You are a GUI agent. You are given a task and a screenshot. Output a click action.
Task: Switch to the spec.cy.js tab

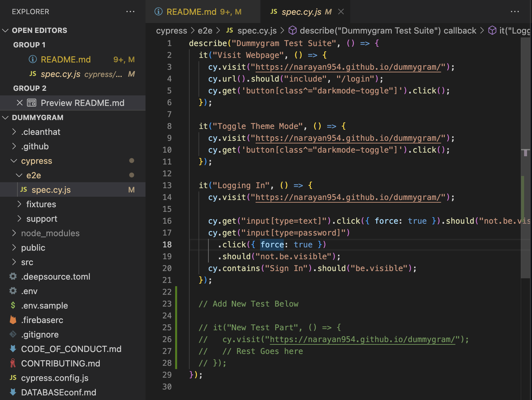pyautogui.click(x=301, y=12)
